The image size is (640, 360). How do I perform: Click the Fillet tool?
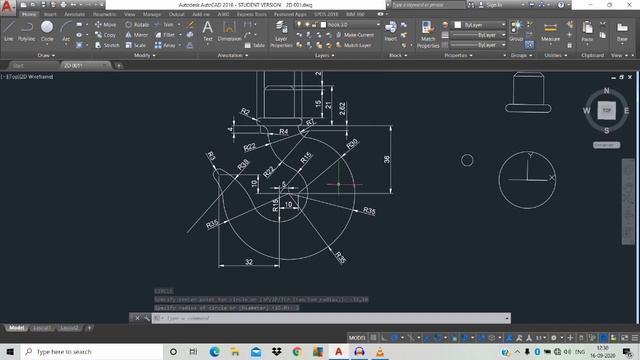pyautogui.click(x=164, y=35)
